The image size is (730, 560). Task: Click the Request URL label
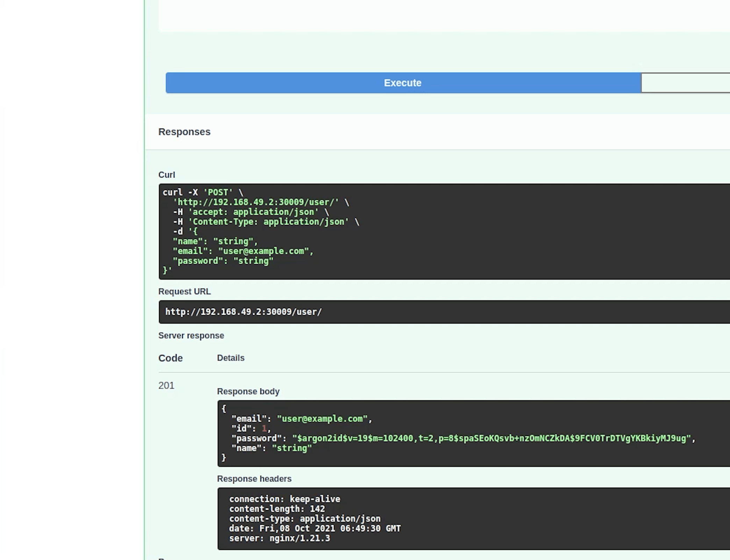(184, 291)
